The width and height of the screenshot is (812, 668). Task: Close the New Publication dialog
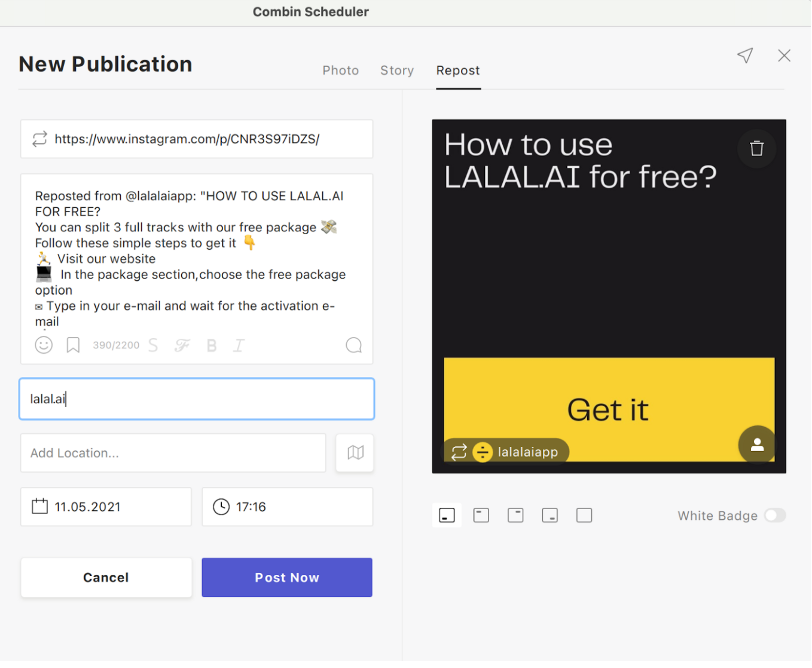click(784, 56)
